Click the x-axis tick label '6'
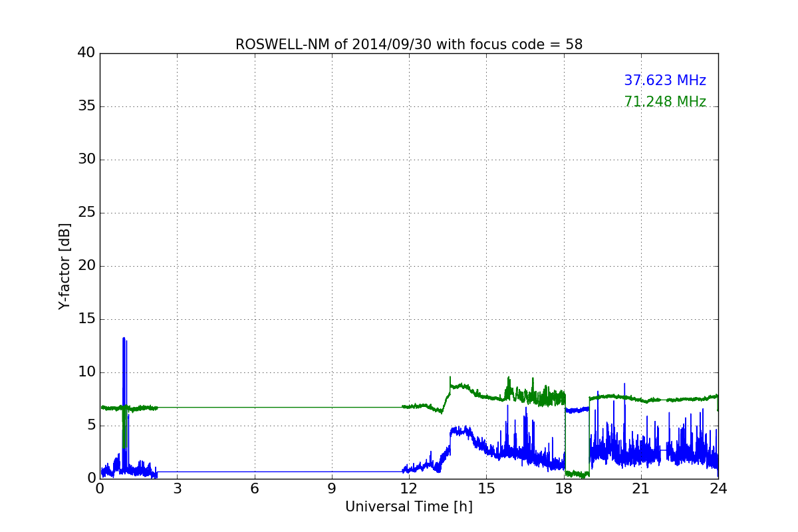 [255, 488]
